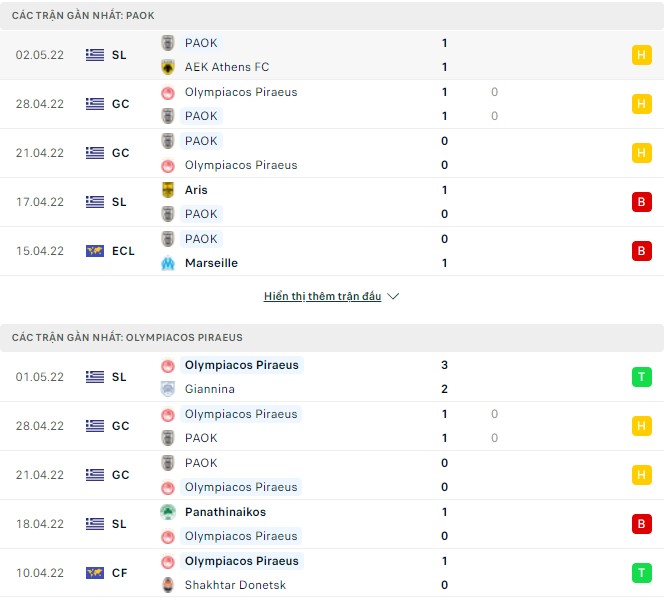Select 'Các trận gần nhất: Olympiacos Piraeus' header
This screenshot has height=598, width=670.
coord(127,338)
